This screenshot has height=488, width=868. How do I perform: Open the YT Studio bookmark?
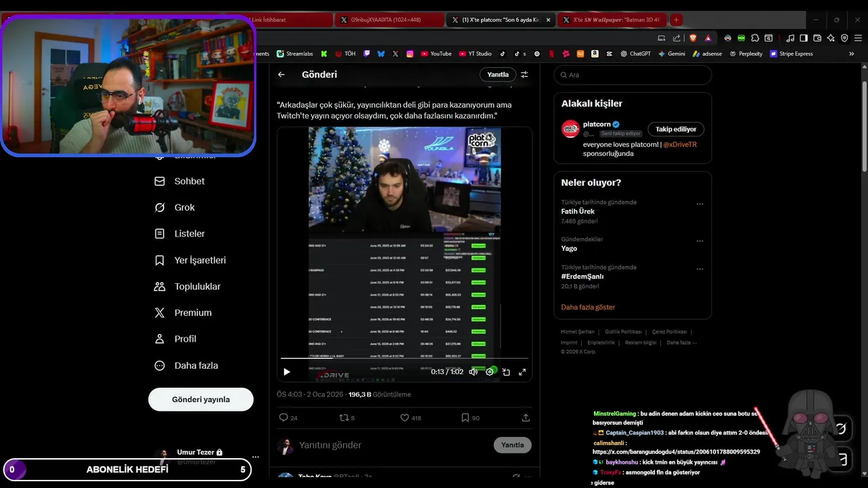(475, 54)
